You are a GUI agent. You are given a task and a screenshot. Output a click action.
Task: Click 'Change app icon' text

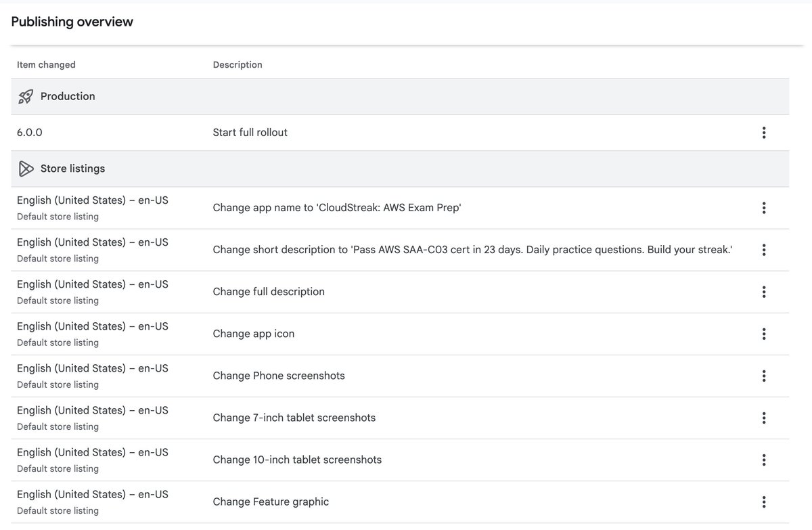254,334
